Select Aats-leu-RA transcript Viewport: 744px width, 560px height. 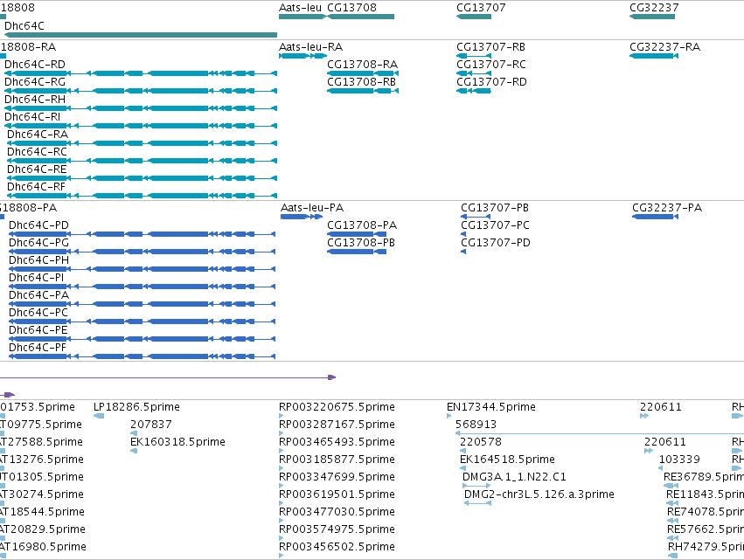point(302,56)
